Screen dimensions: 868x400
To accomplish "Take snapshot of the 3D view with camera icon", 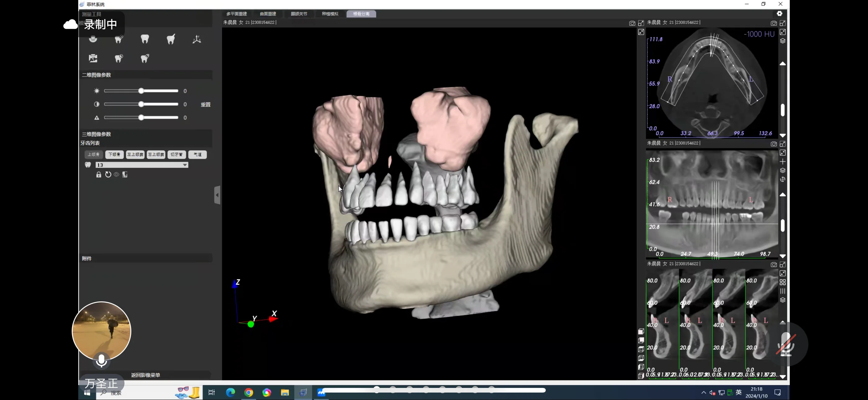I will (632, 23).
